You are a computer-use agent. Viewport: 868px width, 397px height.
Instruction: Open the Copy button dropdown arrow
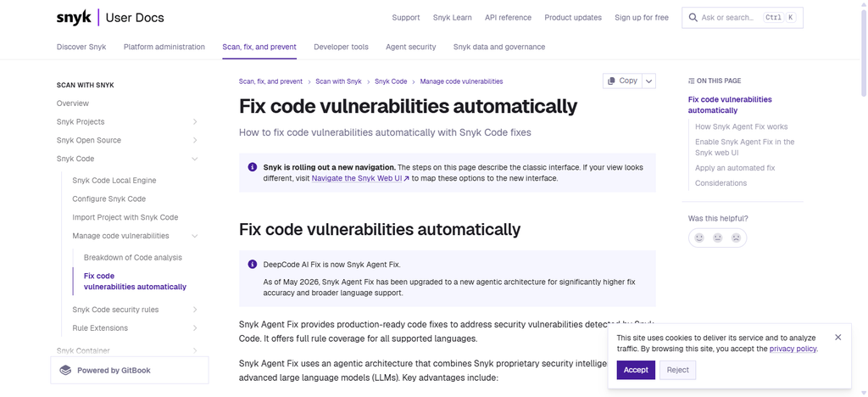click(649, 81)
